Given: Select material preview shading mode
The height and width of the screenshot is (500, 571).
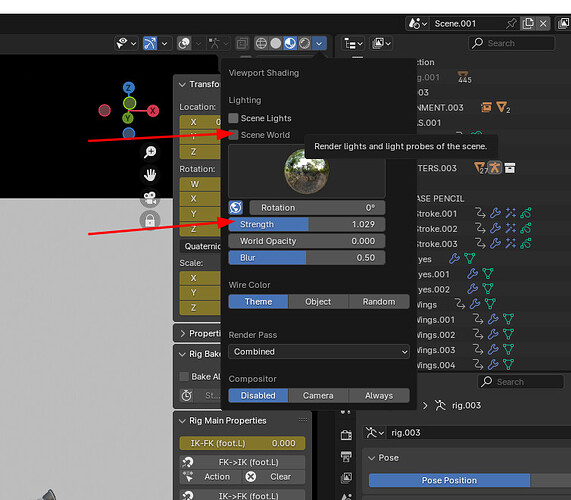Looking at the screenshot, I should click(290, 43).
